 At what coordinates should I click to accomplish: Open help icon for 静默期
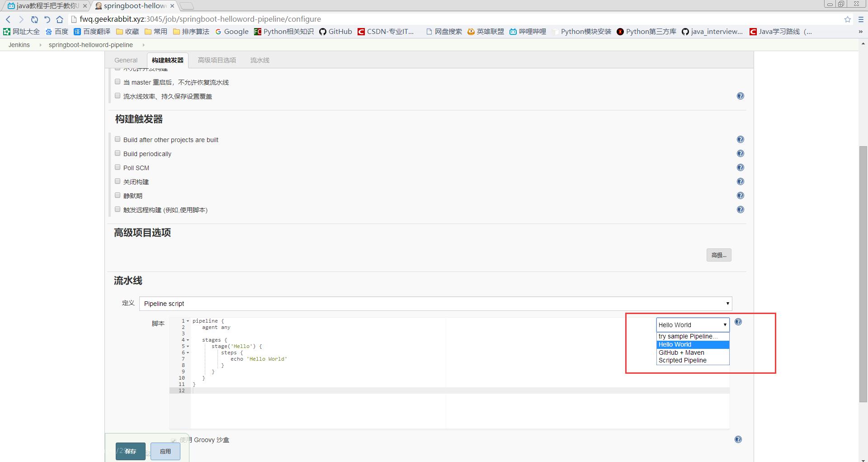[740, 195]
